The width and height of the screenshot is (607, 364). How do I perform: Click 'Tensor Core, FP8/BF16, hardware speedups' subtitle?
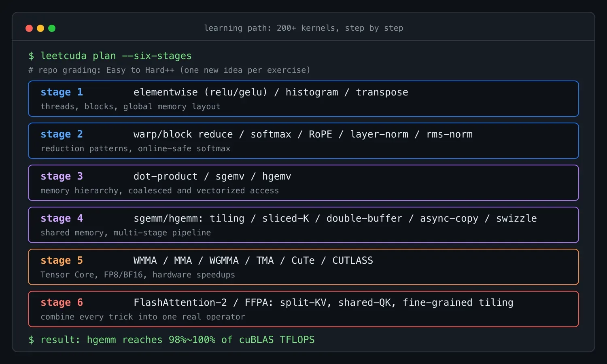point(138,275)
